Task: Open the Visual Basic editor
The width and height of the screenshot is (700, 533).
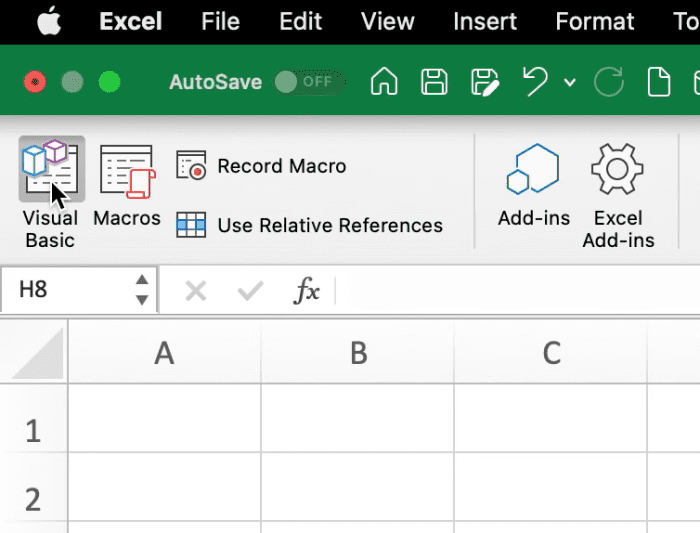Action: 50,192
